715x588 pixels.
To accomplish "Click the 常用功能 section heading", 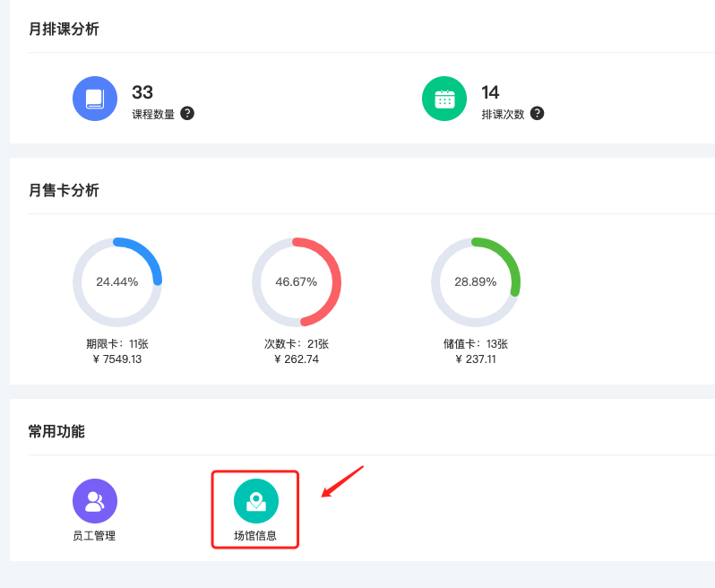I will (56, 431).
